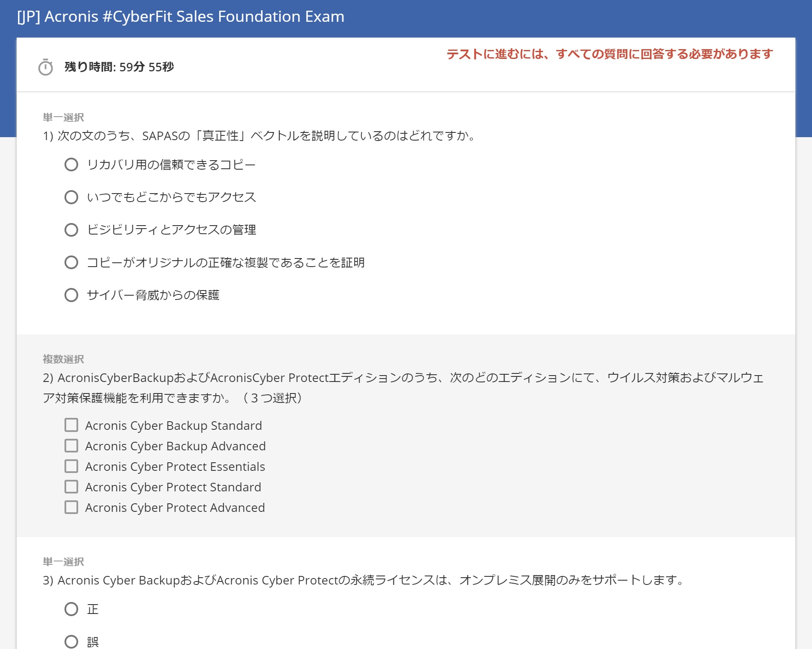The height and width of the screenshot is (649, 812).
Task: Select ビジビリティとアクセスの管理 radio button
Action: [71, 230]
